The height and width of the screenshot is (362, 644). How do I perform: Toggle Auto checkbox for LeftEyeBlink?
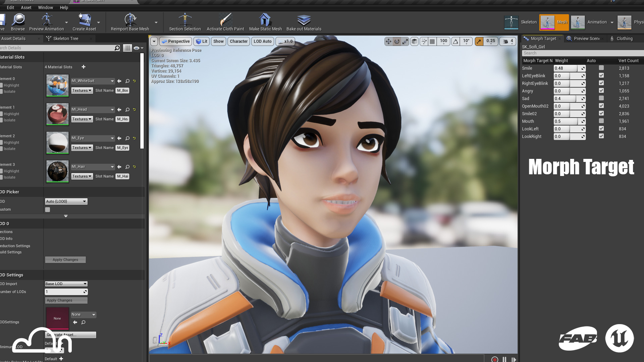pos(601,76)
